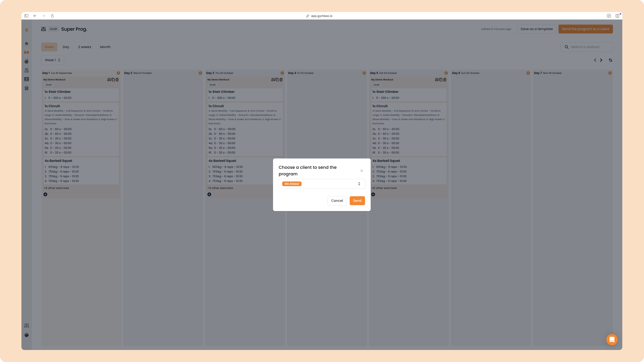
Task: Open 1x Stair Climber on Day 3
Action: (245, 95)
